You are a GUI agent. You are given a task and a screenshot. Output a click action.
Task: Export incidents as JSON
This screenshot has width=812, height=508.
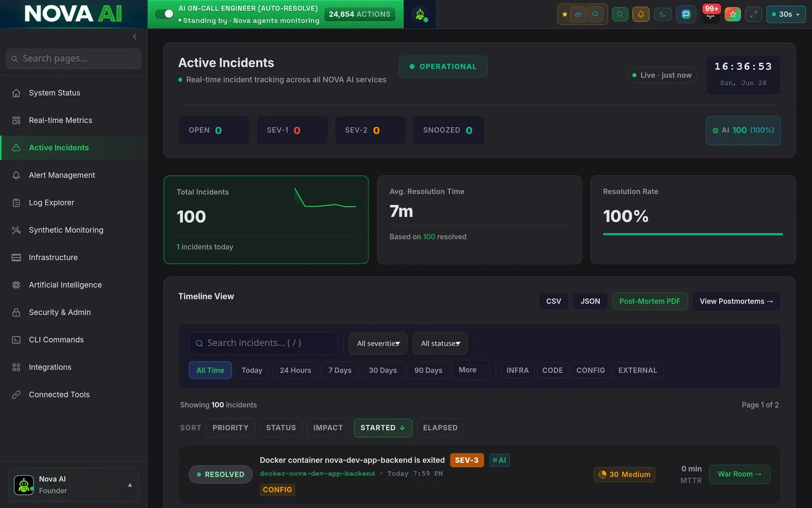[590, 301]
